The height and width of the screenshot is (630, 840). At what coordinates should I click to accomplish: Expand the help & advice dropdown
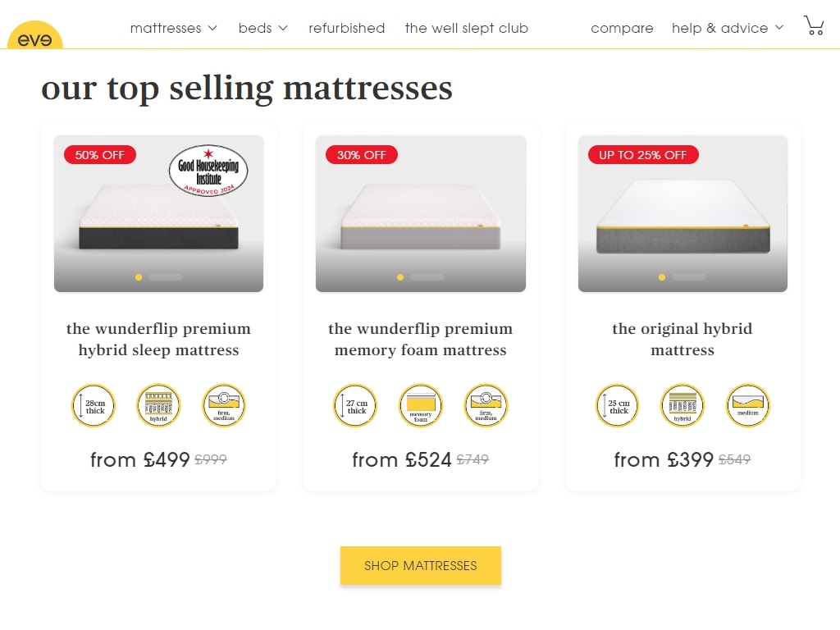[x=728, y=28]
